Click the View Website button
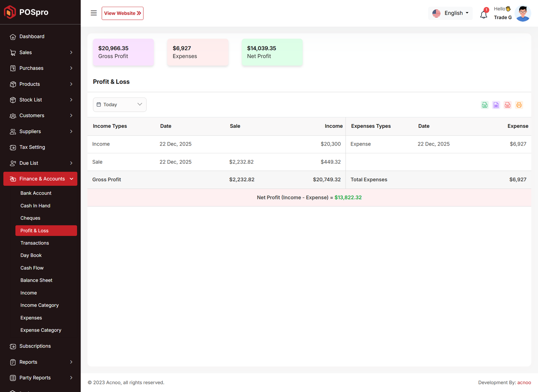 122,13
